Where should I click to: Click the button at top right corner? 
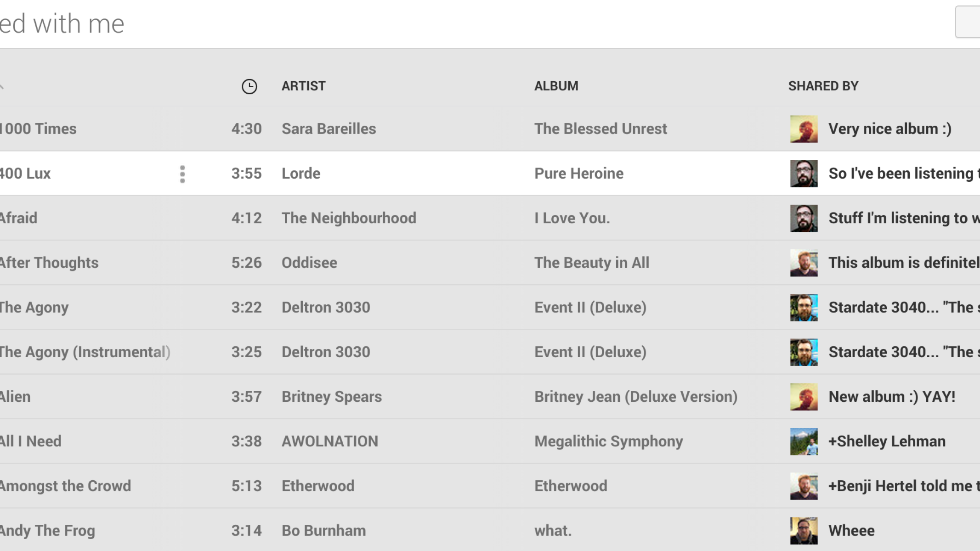pyautogui.click(x=968, y=22)
